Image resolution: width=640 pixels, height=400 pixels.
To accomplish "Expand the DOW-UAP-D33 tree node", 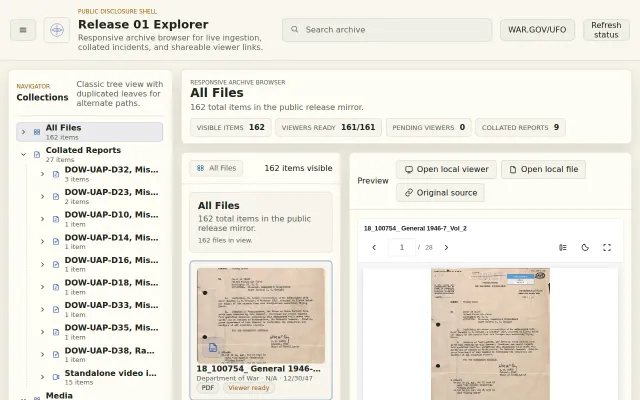I will click(x=42, y=309).
